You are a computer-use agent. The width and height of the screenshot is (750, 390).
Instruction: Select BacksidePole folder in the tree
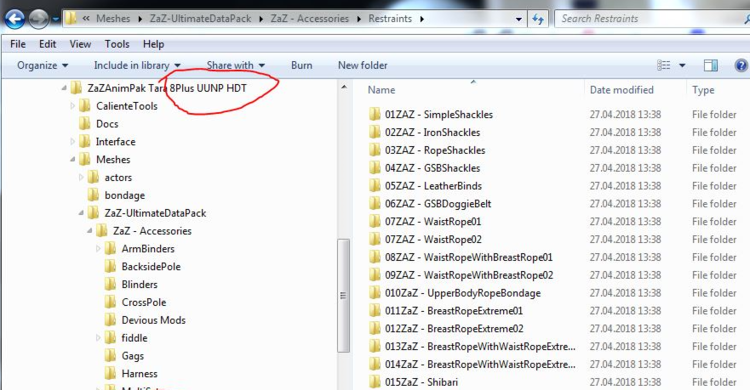tap(151, 267)
